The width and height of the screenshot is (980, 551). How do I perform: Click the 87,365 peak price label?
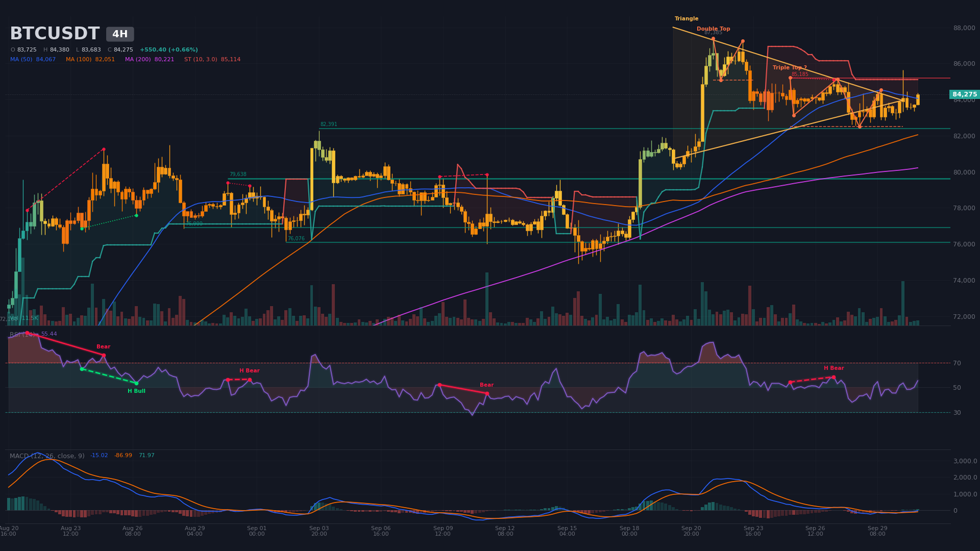pos(713,32)
